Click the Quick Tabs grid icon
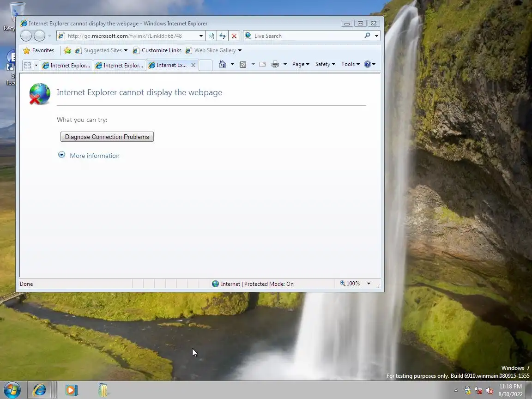Viewport: 532px width, 399px height. 28,65
